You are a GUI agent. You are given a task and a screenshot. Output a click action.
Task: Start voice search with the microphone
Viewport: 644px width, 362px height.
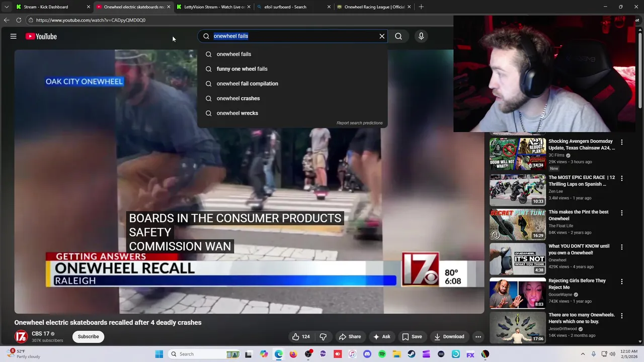(421, 36)
